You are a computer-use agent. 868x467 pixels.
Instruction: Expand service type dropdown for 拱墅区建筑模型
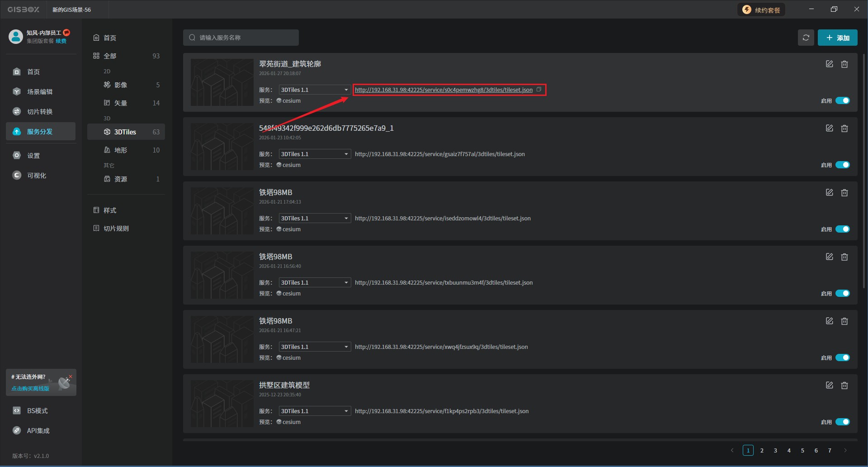pos(315,411)
